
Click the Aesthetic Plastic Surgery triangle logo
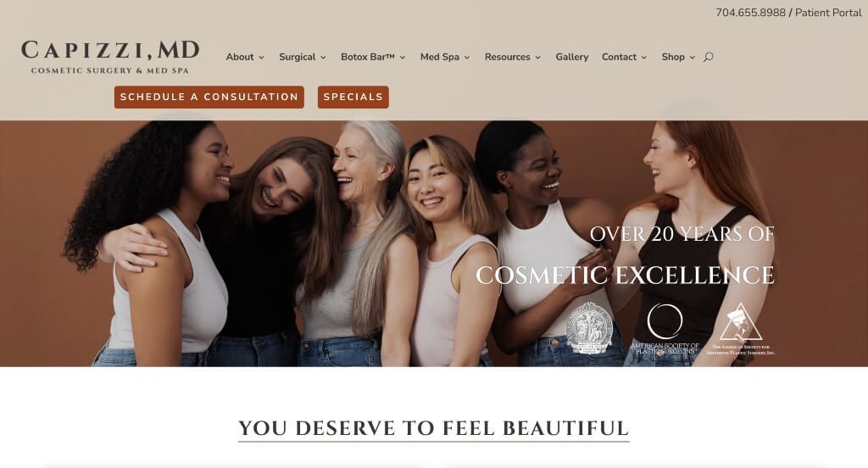click(x=741, y=329)
